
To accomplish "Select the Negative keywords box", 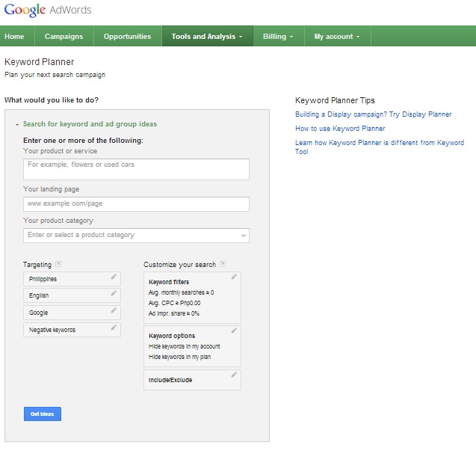I will click(72, 330).
